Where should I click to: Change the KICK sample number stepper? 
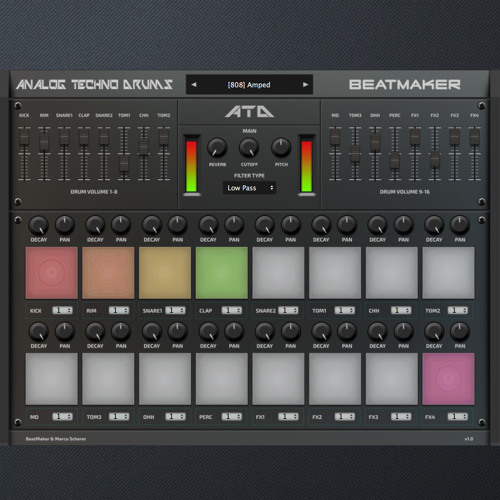click(62, 310)
